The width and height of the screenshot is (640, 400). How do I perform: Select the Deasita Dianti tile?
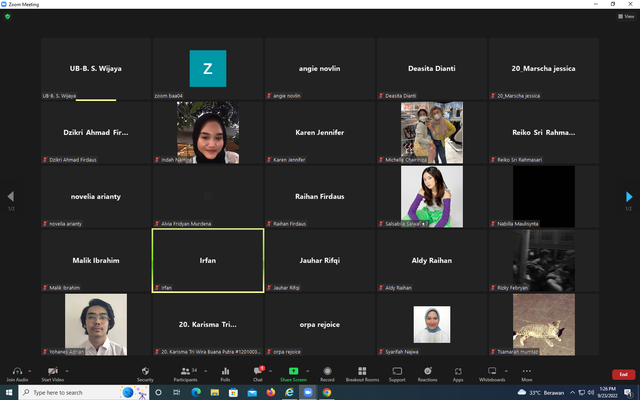(x=432, y=69)
